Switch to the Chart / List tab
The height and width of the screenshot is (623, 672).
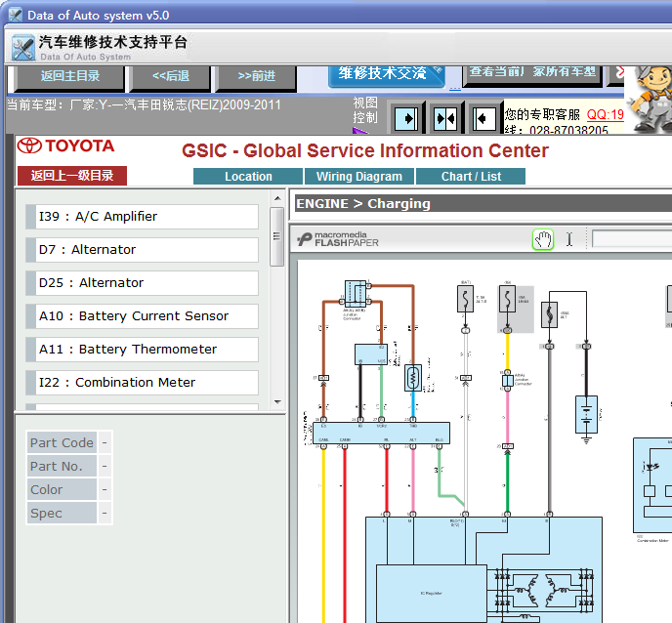pyautogui.click(x=471, y=177)
